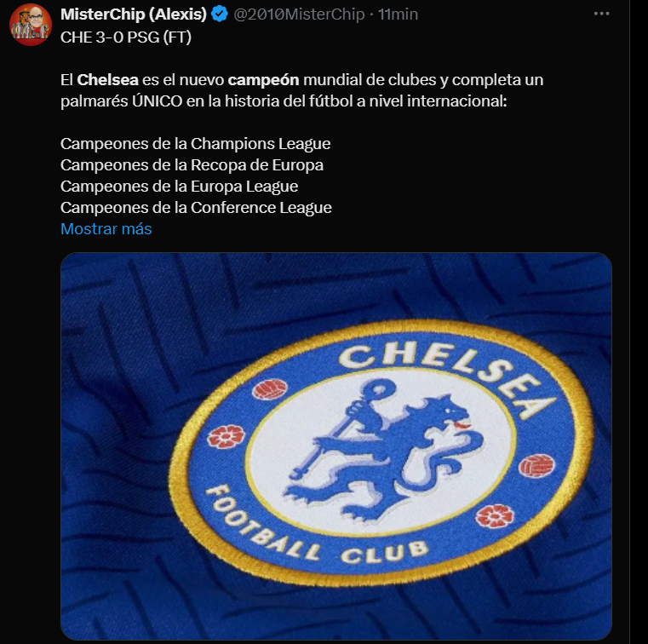648x644 pixels.
Task: Click the blue verified badge icon
Action: [x=219, y=14]
